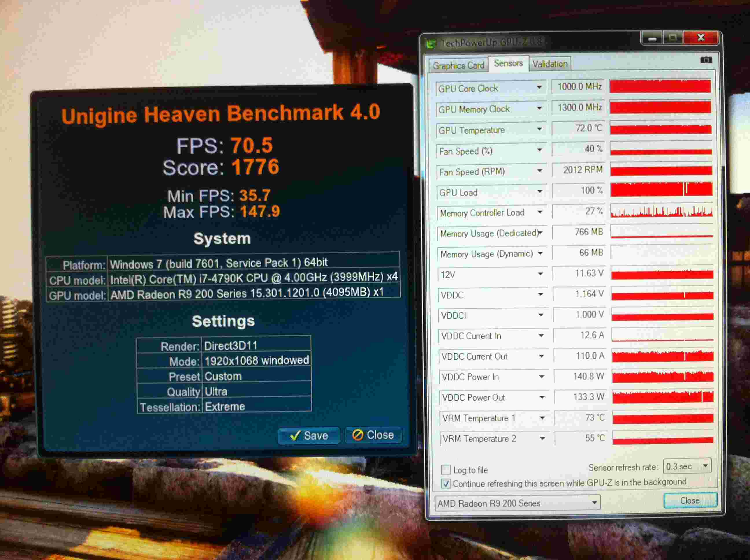Click the VDDC Power Out history graph

663,396
